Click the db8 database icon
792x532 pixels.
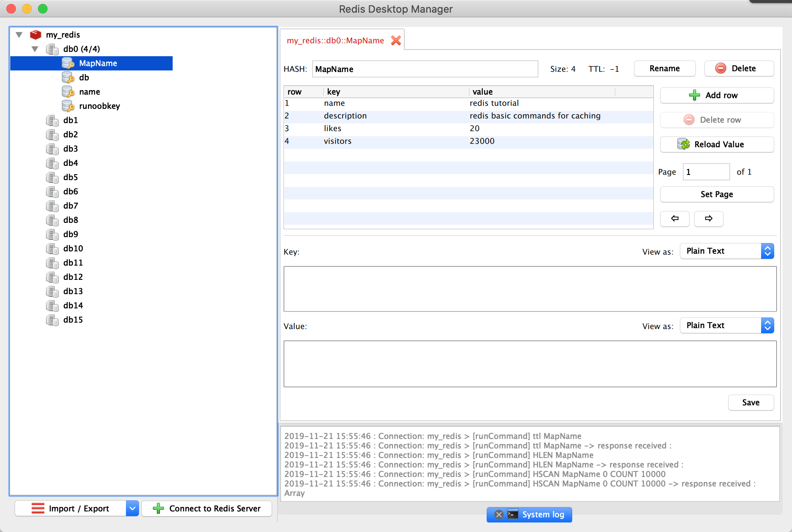pyautogui.click(x=52, y=220)
